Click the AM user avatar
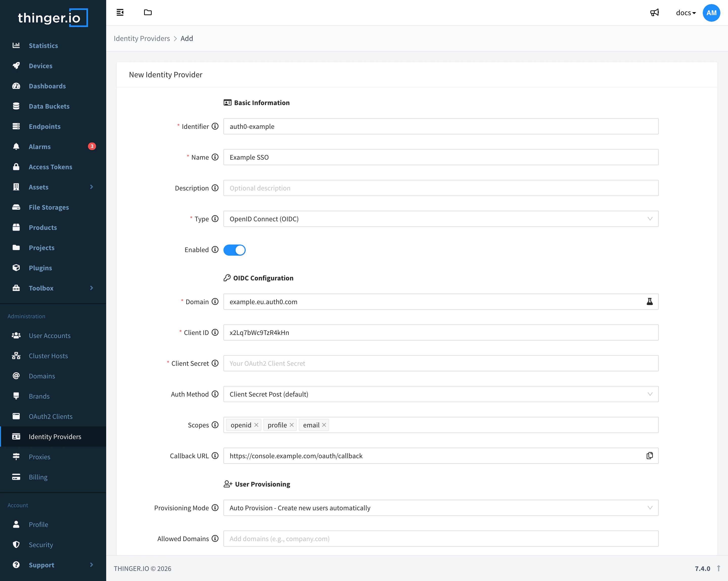This screenshot has height=581, width=728. [x=711, y=13]
